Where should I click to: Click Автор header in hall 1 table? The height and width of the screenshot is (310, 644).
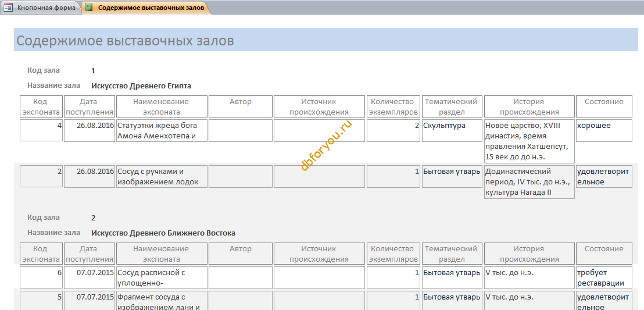(241, 106)
